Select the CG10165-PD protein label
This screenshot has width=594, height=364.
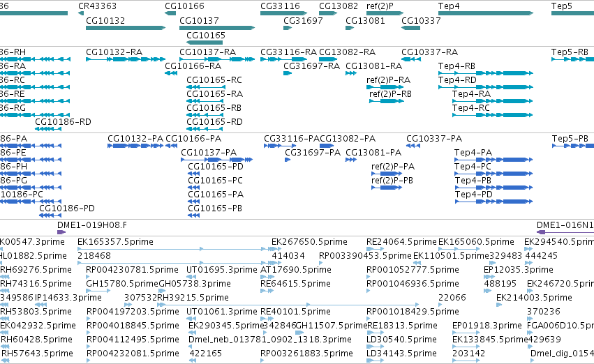216,167
